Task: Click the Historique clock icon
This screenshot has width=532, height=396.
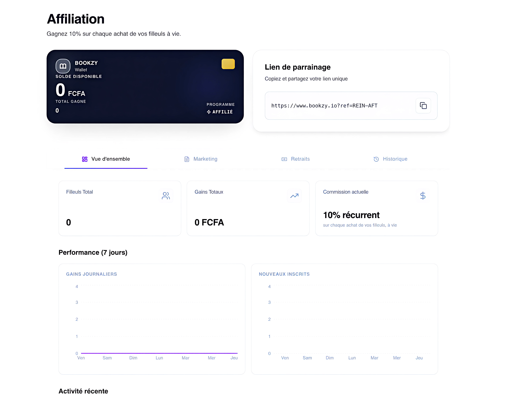Action: [376, 159]
